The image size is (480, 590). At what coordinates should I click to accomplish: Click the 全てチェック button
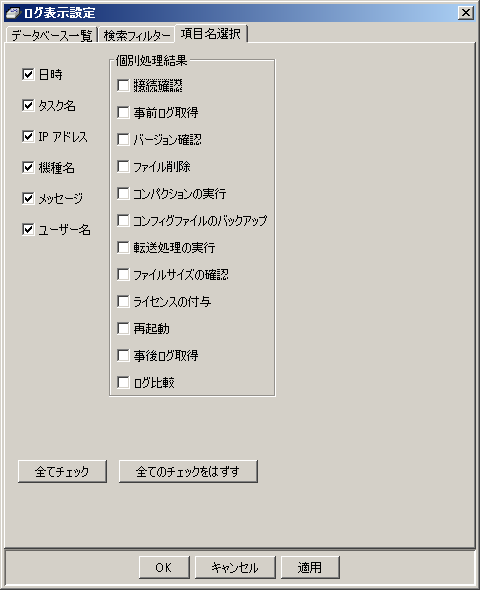pos(62,471)
